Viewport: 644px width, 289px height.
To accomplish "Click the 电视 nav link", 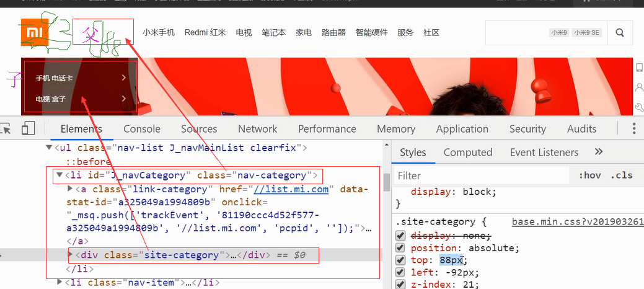I will (244, 32).
